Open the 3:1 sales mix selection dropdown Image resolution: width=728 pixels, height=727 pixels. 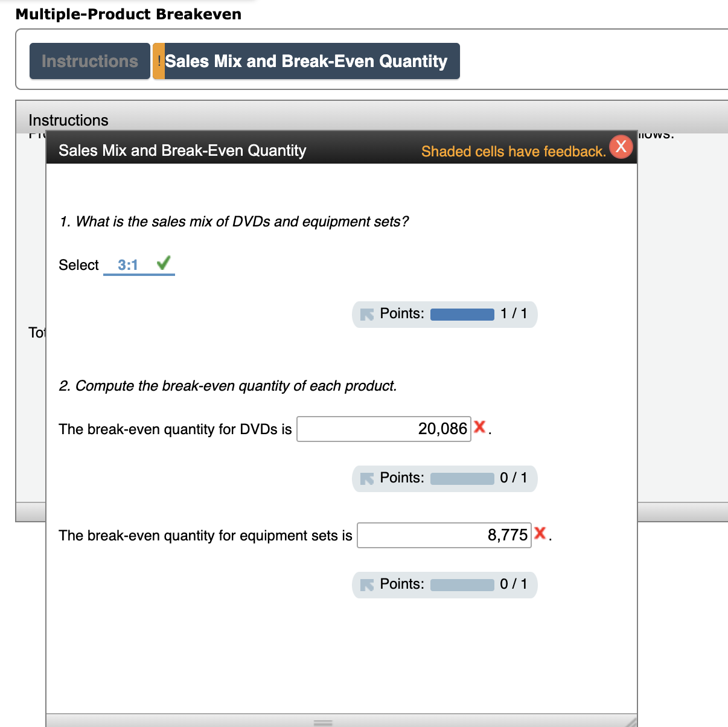127,264
